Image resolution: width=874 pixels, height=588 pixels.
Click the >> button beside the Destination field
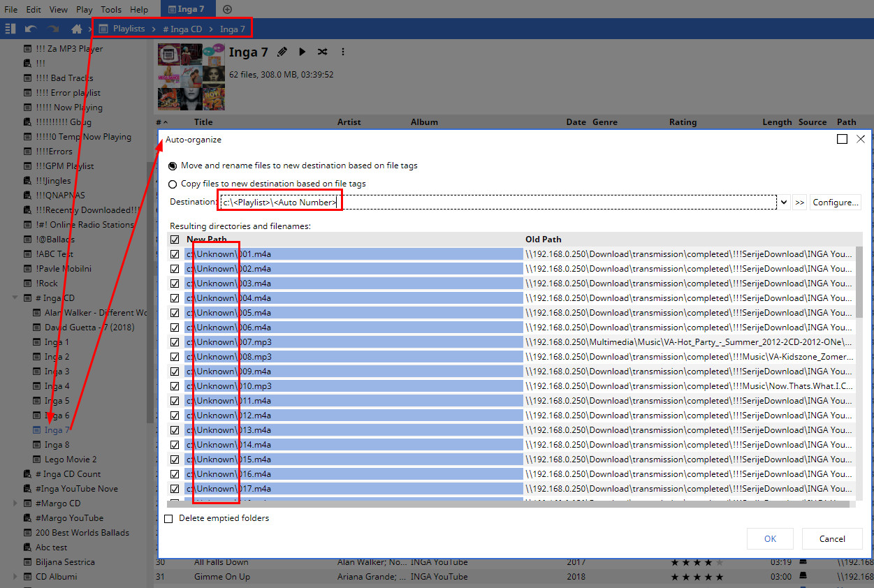coord(799,203)
